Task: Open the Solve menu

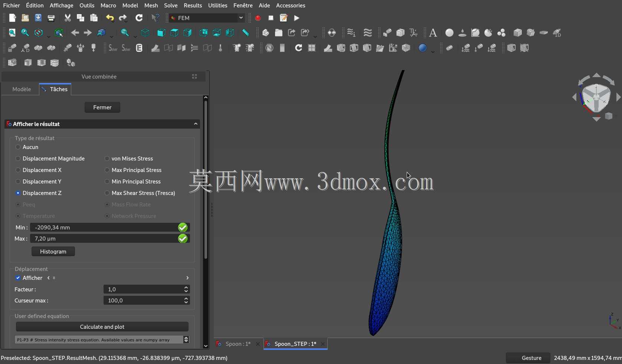Action: [x=171, y=6]
